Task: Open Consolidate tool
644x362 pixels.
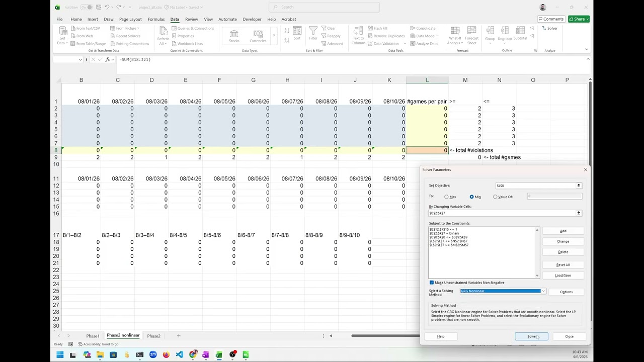Action: (x=423, y=28)
